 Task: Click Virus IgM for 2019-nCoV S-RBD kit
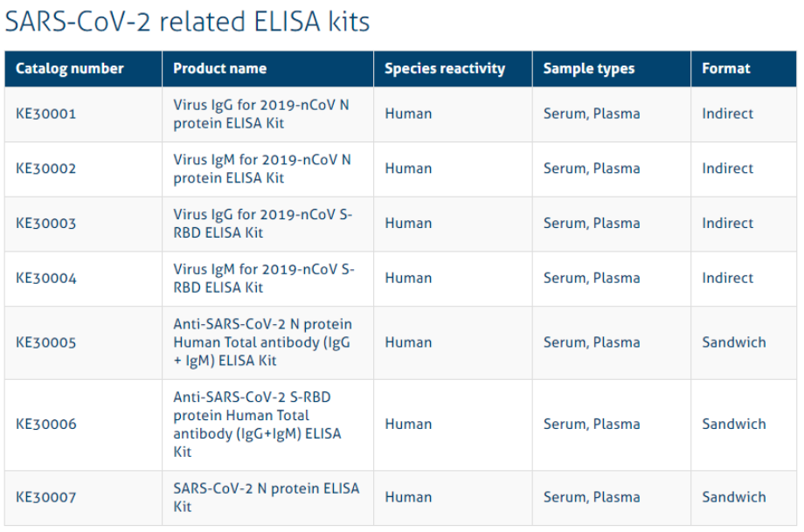coord(264,279)
